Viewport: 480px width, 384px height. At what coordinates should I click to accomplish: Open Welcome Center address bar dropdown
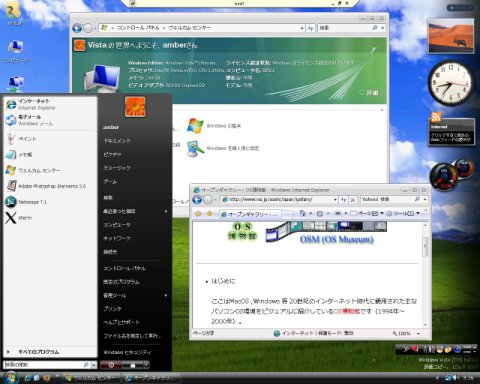click(x=302, y=28)
